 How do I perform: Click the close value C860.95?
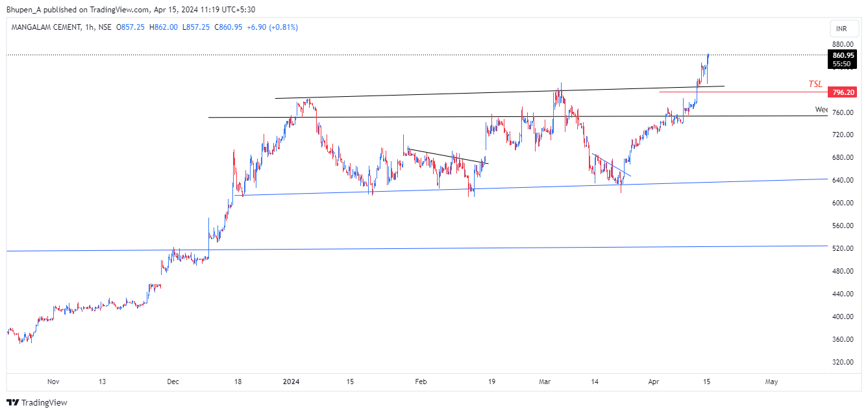point(227,27)
